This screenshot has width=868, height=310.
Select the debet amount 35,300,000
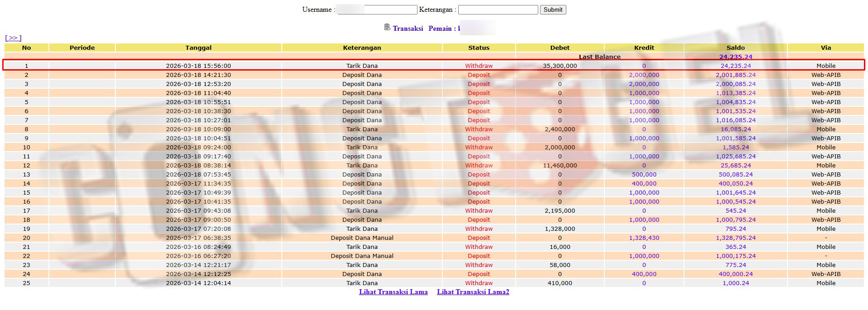560,66
